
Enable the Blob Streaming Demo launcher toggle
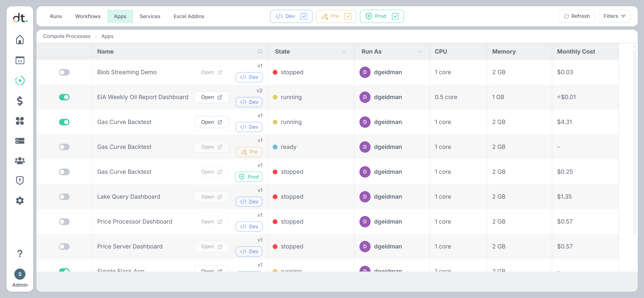click(64, 72)
